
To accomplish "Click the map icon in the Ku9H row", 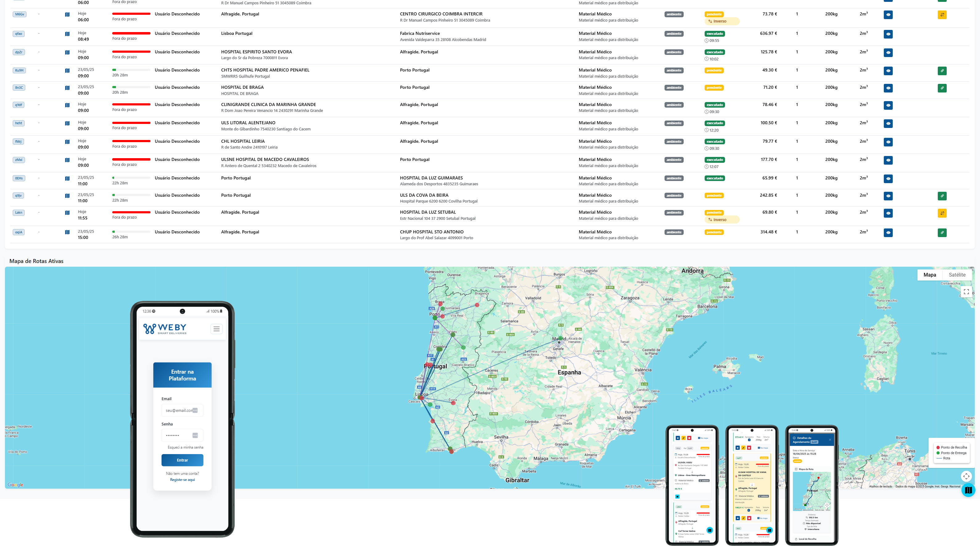I will tap(67, 71).
